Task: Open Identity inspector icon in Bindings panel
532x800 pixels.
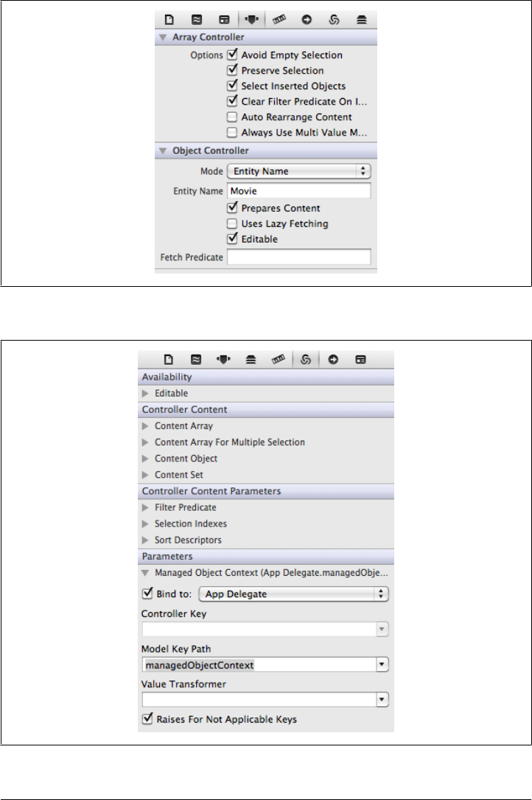Action: coord(360,360)
